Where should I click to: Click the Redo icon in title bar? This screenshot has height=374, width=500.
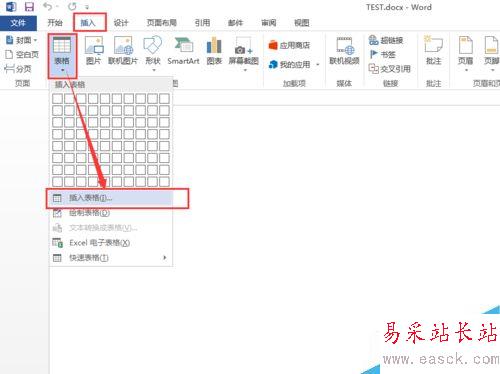pyautogui.click(x=72, y=6)
